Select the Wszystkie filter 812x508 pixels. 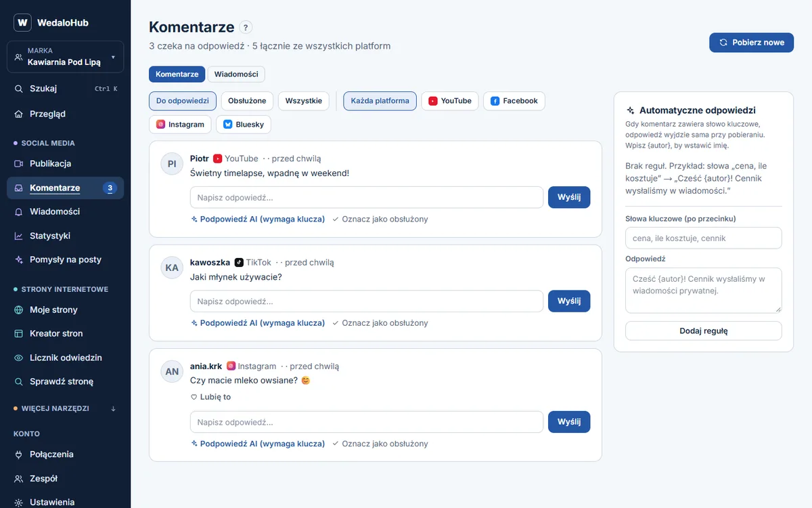[x=304, y=101]
